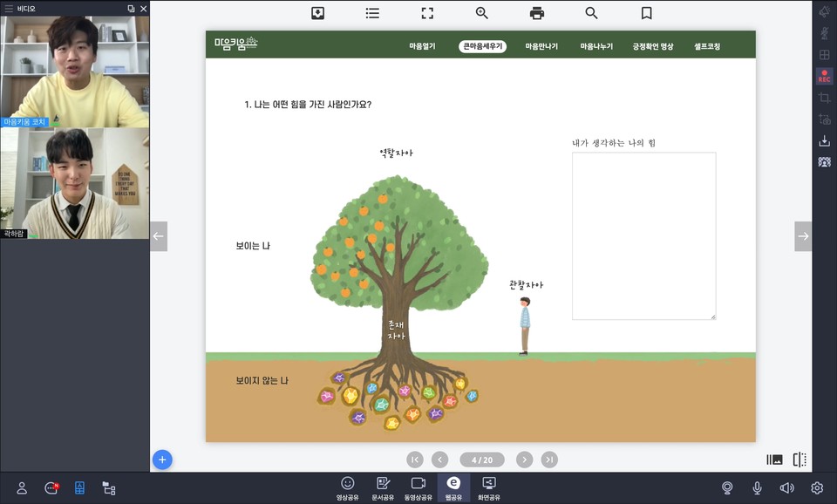Click the crop capture icon in sidebar
Screen dimensions: 837x504
pyautogui.click(x=824, y=99)
